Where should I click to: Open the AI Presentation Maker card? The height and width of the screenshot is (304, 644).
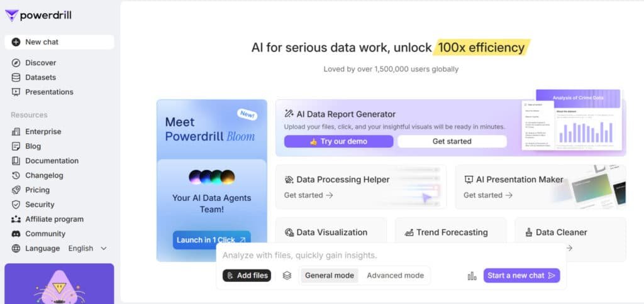540,187
